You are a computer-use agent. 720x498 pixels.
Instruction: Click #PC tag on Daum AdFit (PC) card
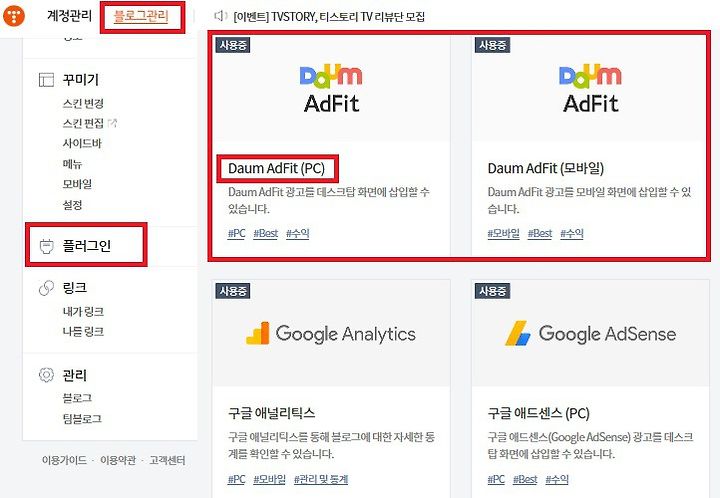[236, 234]
